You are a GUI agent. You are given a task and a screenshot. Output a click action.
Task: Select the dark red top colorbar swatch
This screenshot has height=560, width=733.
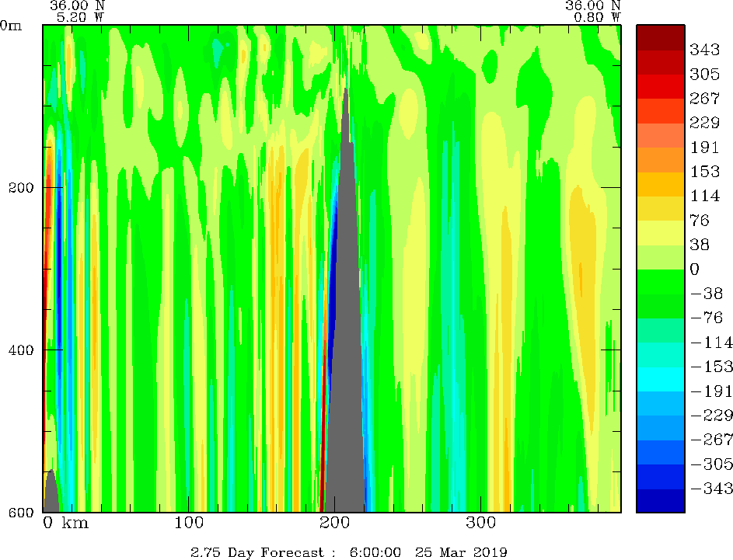coord(661,38)
